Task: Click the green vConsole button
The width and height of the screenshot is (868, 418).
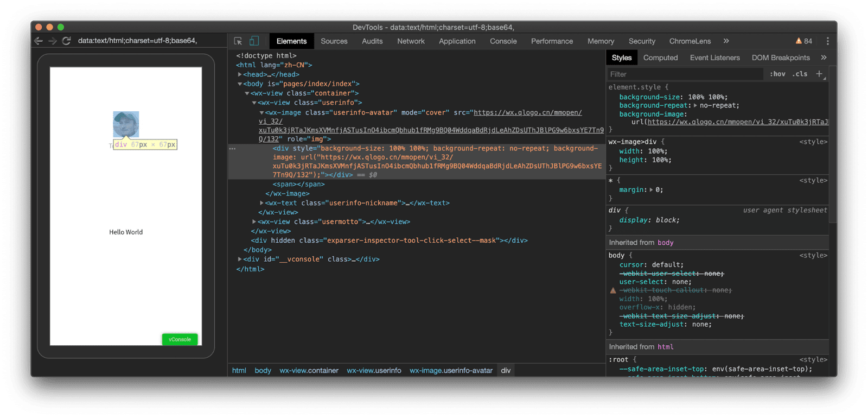Action: (180, 339)
